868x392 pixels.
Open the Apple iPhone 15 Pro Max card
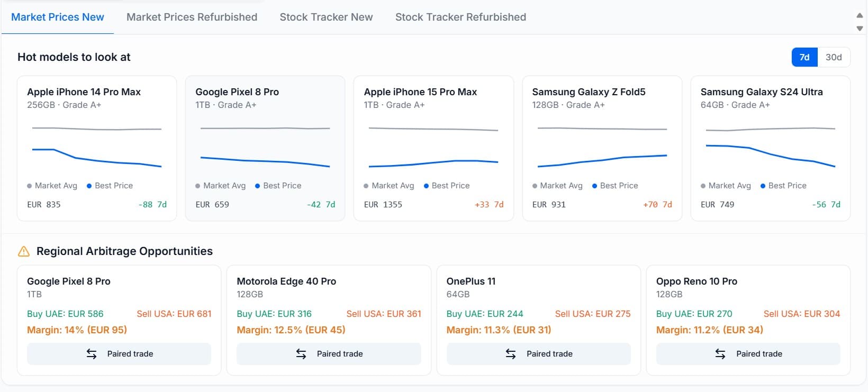point(433,148)
